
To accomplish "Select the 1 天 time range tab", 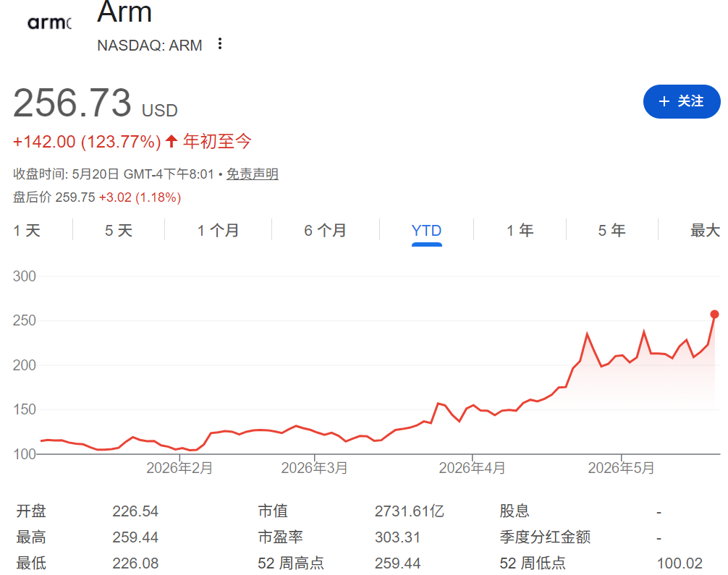I will (27, 230).
